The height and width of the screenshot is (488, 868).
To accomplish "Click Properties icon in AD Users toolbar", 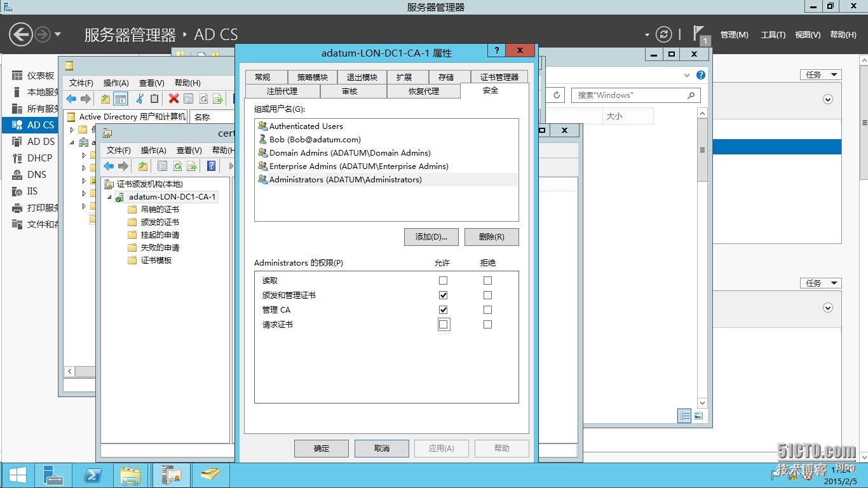I will coord(189,98).
